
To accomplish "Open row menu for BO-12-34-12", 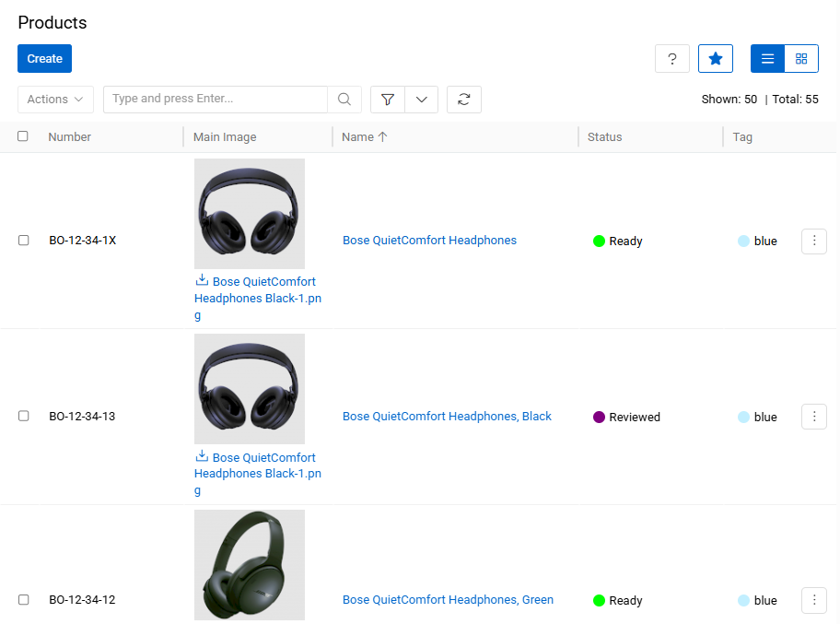I will 814,600.
